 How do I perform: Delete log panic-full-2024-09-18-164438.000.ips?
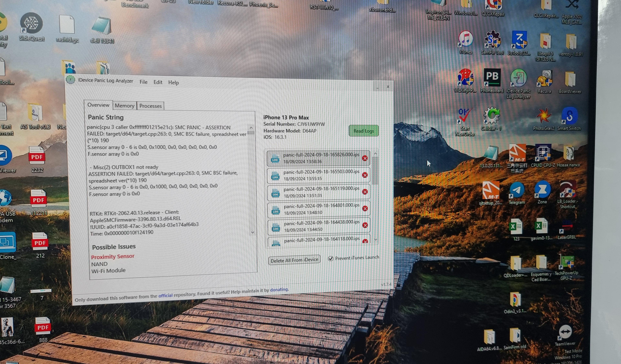tap(365, 225)
